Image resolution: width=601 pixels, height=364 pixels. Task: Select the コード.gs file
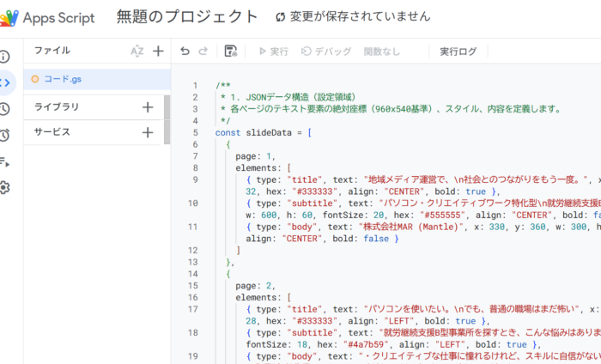coord(63,79)
